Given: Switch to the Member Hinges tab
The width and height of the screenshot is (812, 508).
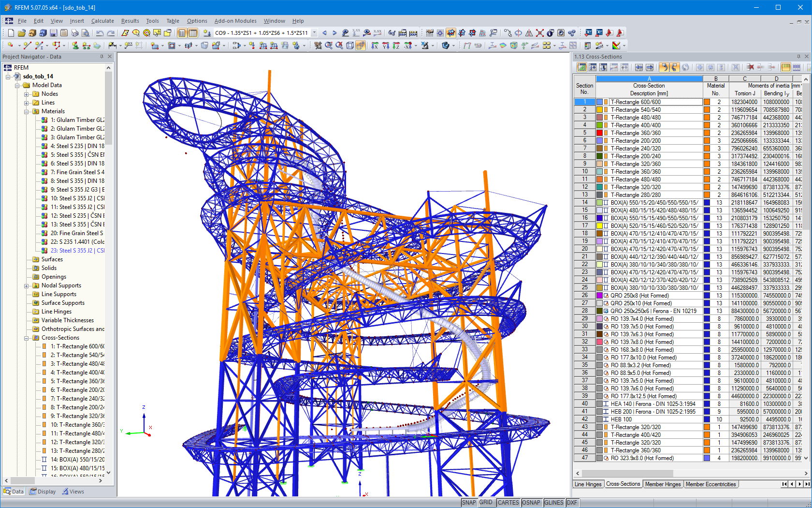Looking at the screenshot, I should [663, 484].
